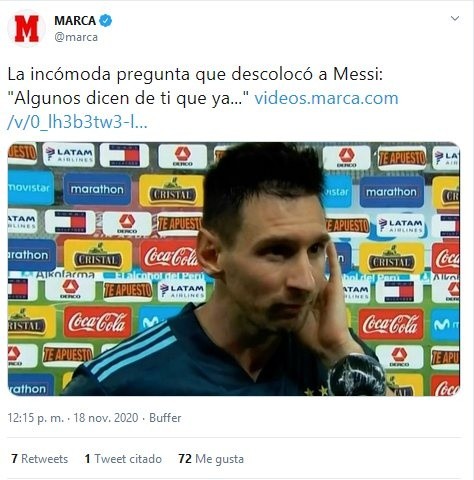Viewport: 474px width, 480px height.
Task: View the 1 Tweet citado list
Action: tap(123, 459)
